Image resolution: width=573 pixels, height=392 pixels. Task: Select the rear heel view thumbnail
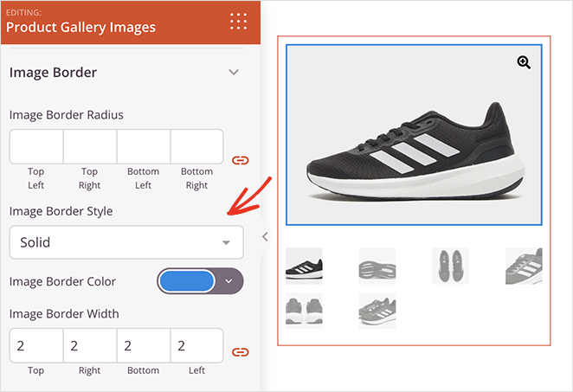[304, 311]
